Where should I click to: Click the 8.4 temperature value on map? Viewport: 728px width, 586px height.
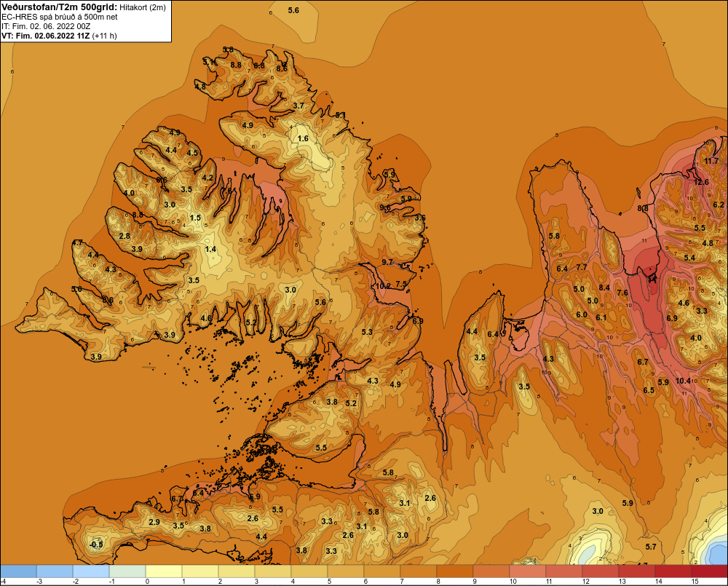(604, 288)
